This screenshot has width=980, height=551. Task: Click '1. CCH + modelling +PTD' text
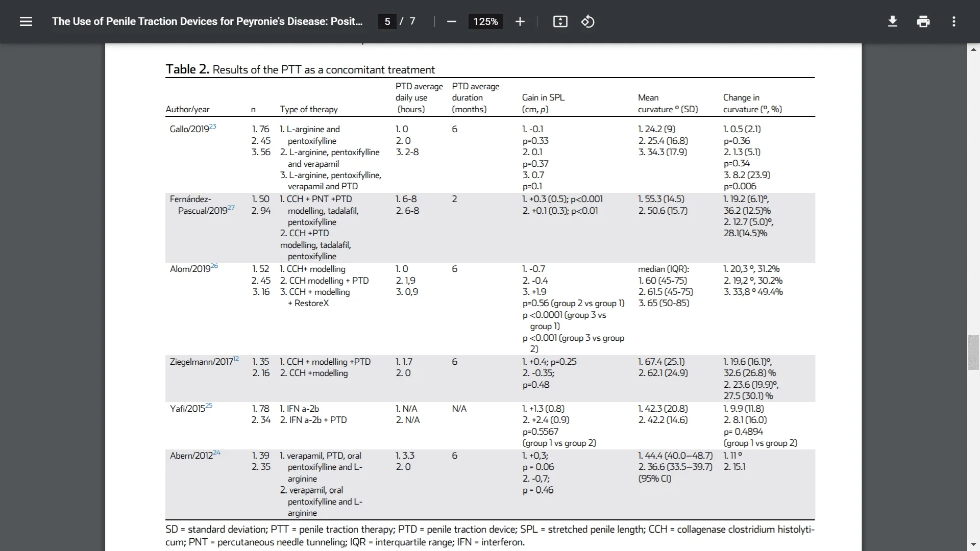pyautogui.click(x=325, y=362)
